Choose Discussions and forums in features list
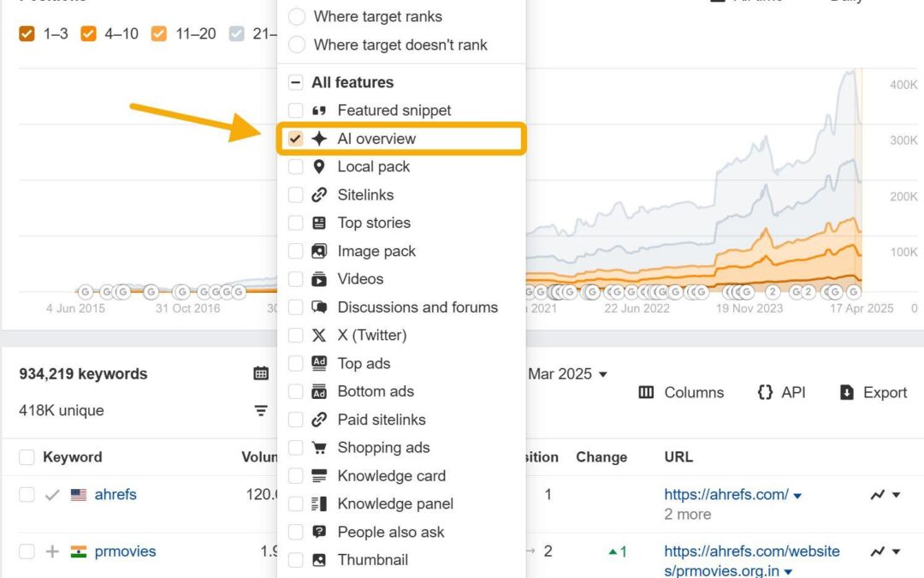 [418, 307]
